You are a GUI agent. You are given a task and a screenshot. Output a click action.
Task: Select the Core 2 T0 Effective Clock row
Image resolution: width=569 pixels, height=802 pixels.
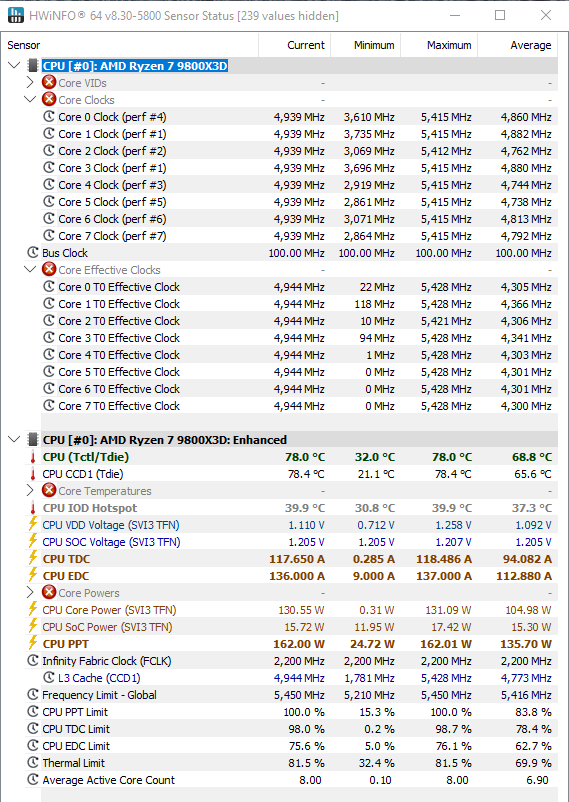(x=299, y=320)
